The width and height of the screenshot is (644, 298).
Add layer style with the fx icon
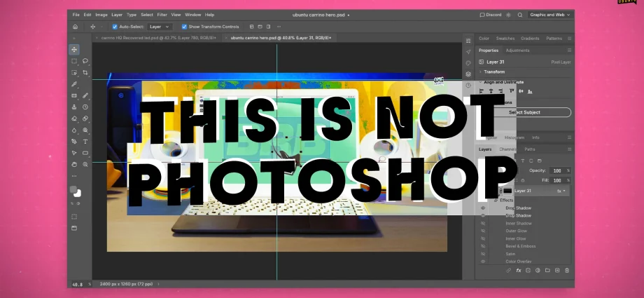point(518,271)
